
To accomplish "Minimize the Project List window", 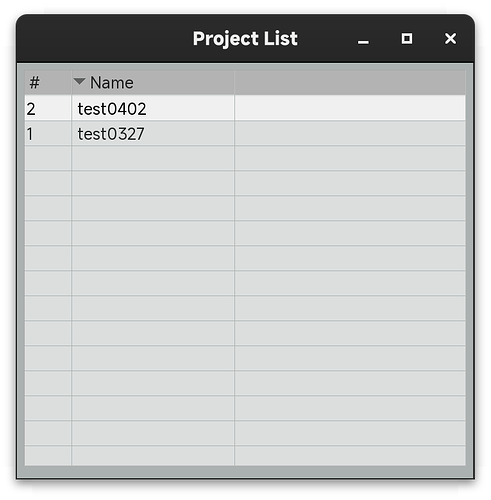I will pos(363,39).
